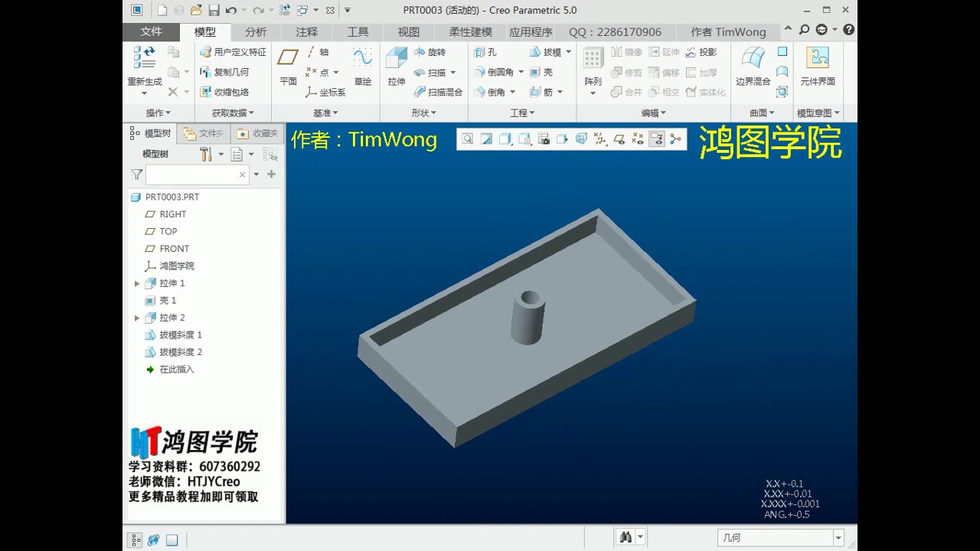This screenshot has width=980, height=551.
Task: Switch to the 注释 ribbon tab
Action: 307,32
